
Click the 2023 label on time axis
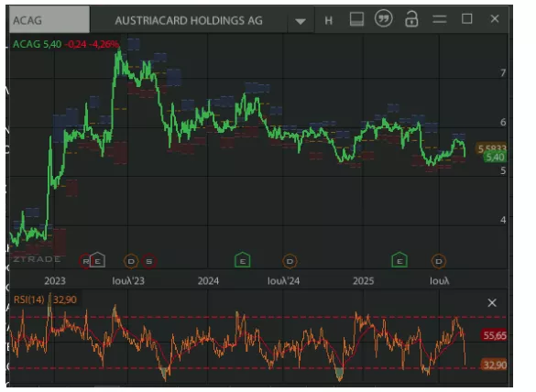pyautogui.click(x=55, y=281)
